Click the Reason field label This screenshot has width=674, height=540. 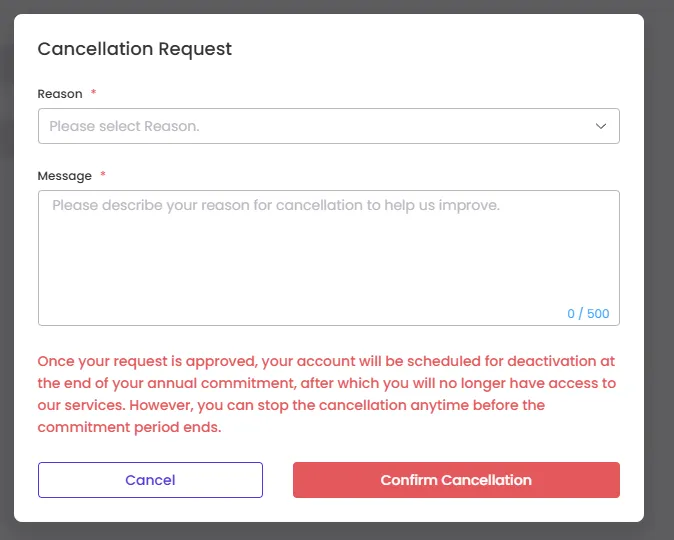[60, 94]
